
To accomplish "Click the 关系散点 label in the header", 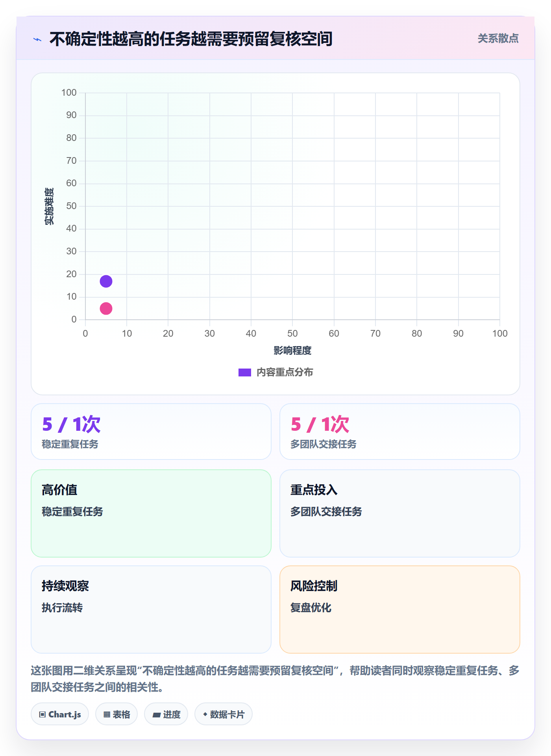I will point(498,39).
